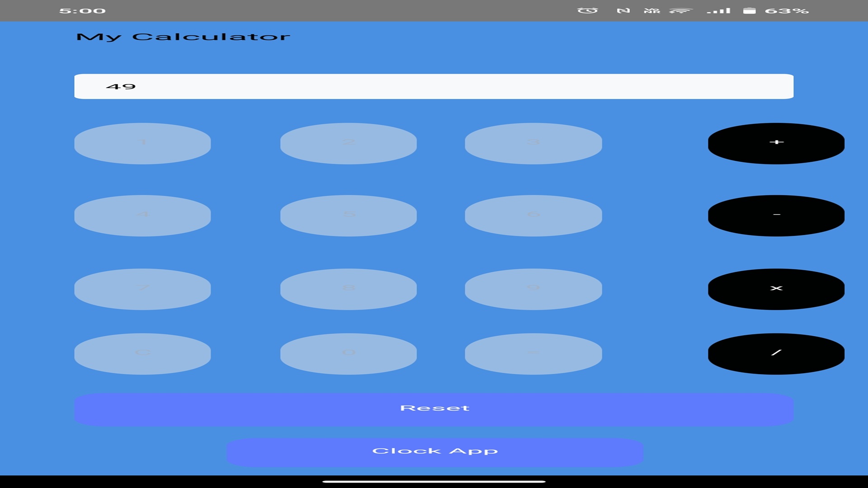Tap digit 1 on the keypad
The image size is (868, 488).
pos(142,143)
